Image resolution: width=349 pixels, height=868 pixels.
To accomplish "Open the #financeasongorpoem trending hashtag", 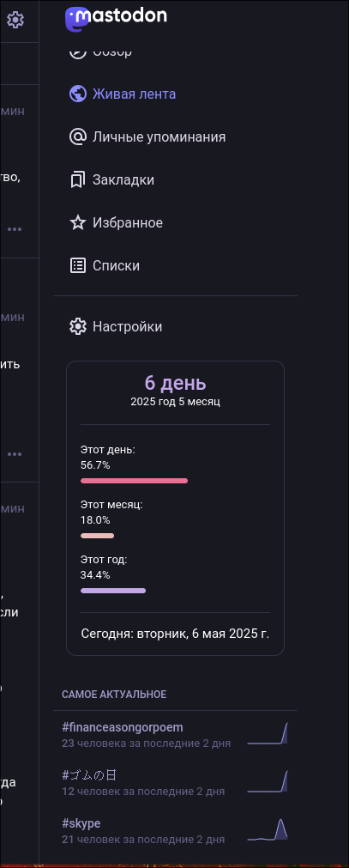I will point(123,727).
